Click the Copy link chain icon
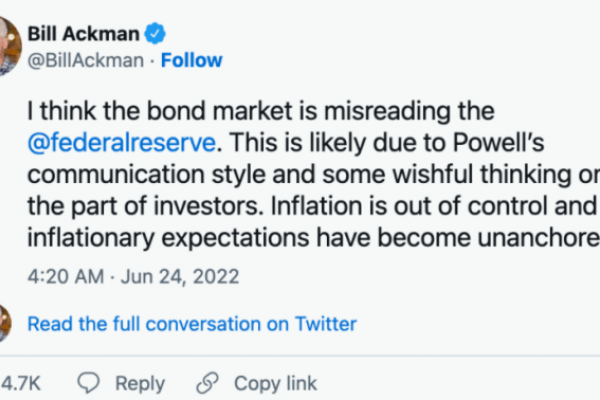 [x=208, y=383]
